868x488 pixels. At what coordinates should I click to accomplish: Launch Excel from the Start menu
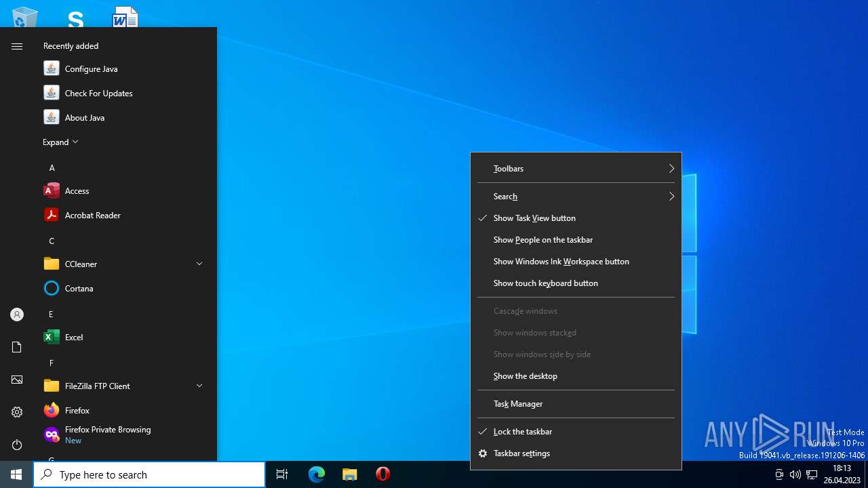click(x=123, y=337)
